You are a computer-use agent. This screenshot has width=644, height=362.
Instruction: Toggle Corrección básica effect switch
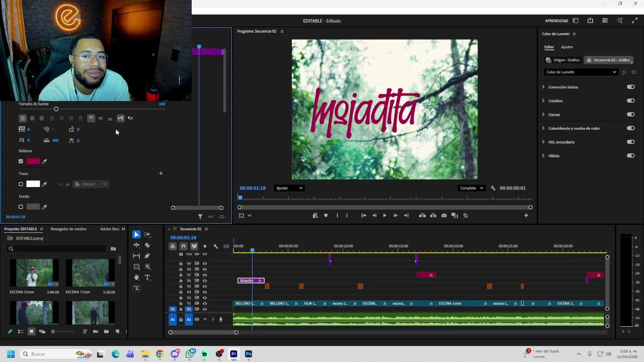[630, 87]
